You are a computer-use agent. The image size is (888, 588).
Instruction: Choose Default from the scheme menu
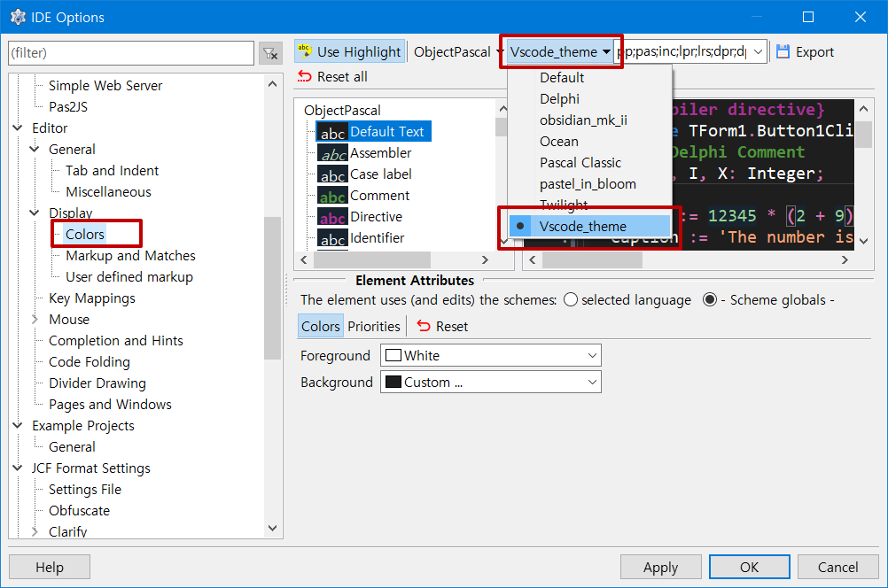tap(589, 78)
